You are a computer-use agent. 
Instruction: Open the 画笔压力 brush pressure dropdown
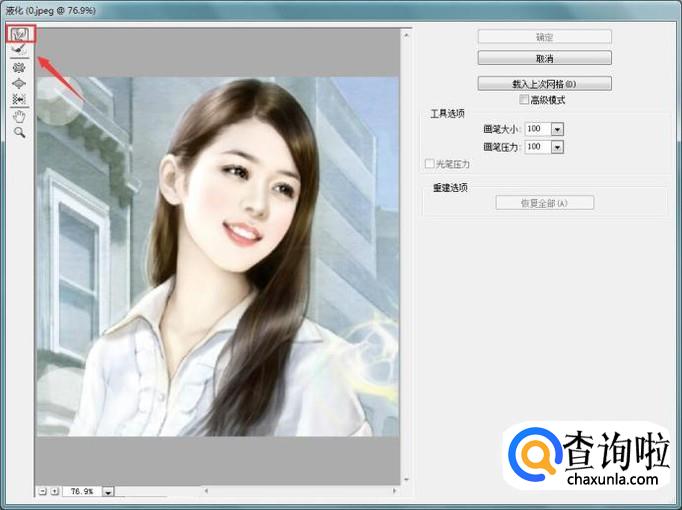point(557,147)
